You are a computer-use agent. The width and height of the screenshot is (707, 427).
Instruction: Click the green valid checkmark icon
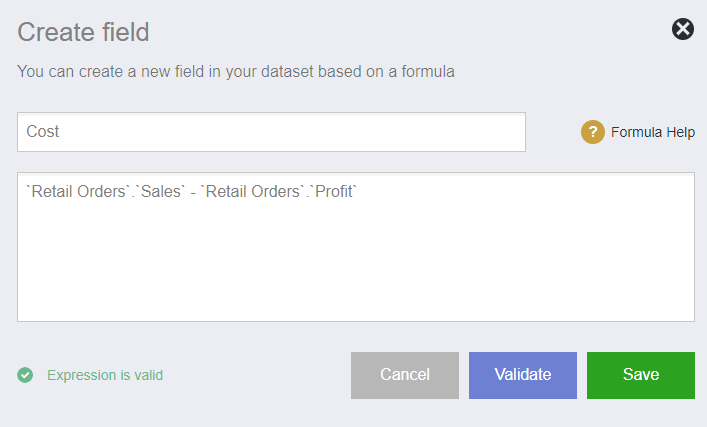point(25,375)
